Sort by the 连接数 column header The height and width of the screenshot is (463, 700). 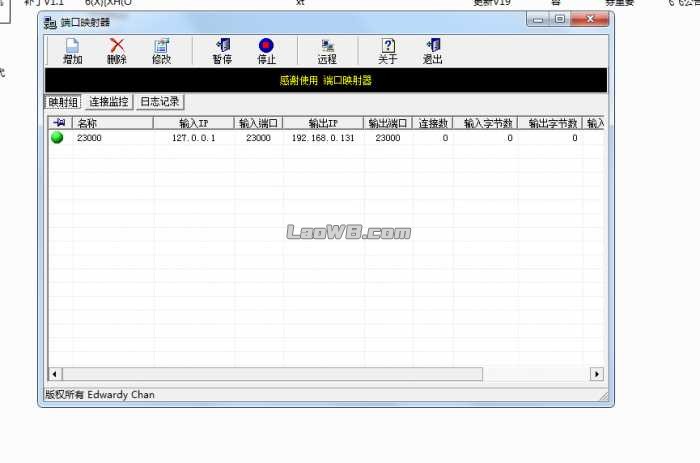[432, 123]
